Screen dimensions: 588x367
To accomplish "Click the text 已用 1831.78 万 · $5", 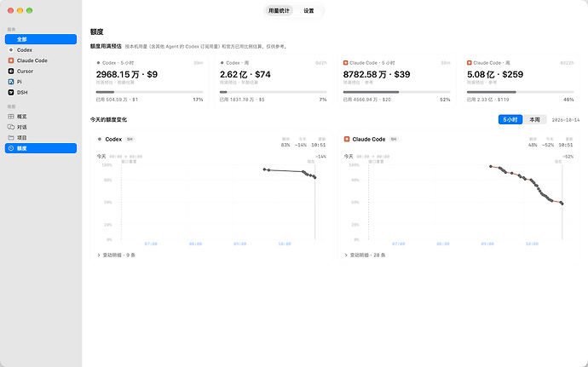I will pyautogui.click(x=242, y=100).
